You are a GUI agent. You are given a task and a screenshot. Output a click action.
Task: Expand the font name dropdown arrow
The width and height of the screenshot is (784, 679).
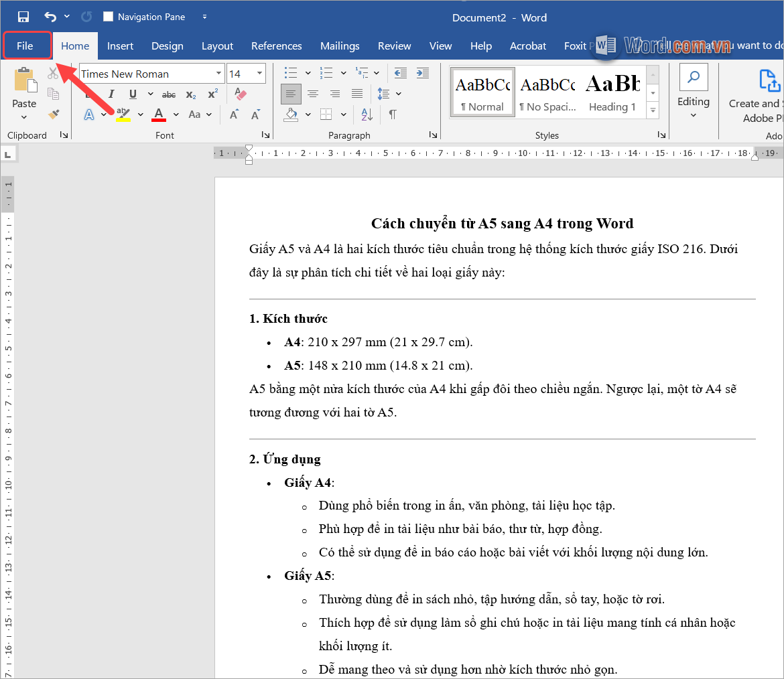click(218, 74)
